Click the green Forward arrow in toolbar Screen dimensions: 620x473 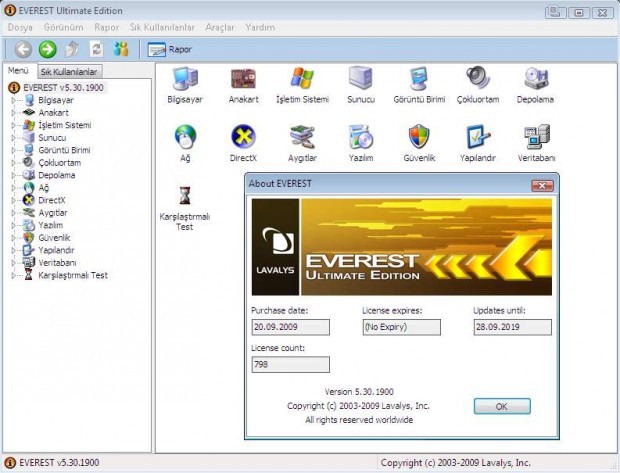pos(47,49)
